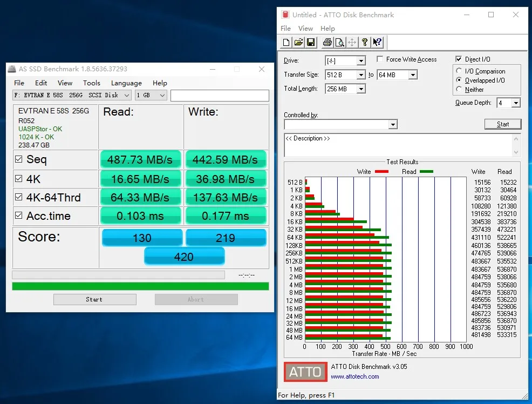Click the Print icon in ATTO toolbar

pyautogui.click(x=328, y=43)
